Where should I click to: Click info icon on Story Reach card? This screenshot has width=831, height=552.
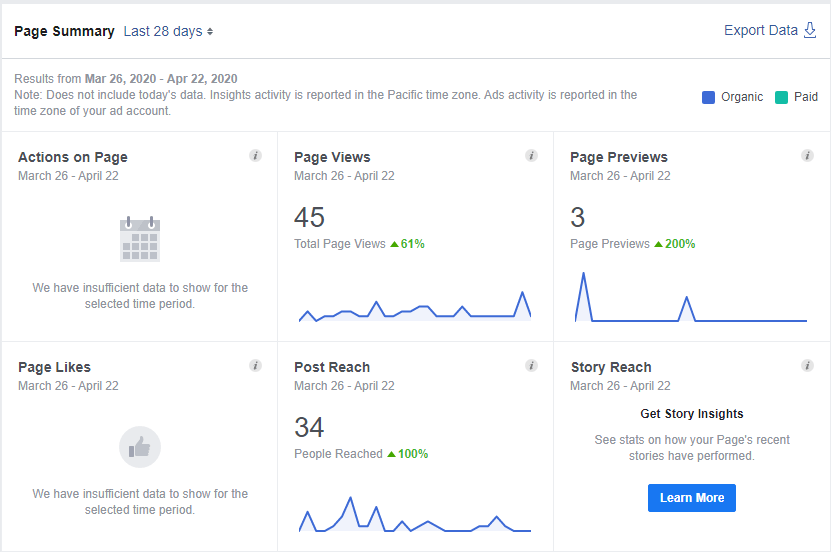[x=807, y=366]
